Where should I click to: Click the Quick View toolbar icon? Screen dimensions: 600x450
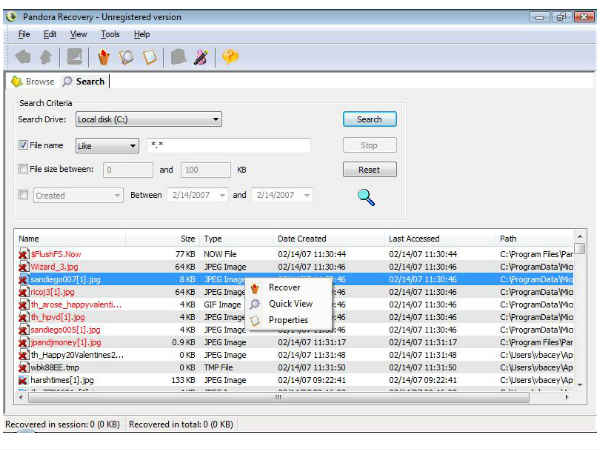click(126, 57)
